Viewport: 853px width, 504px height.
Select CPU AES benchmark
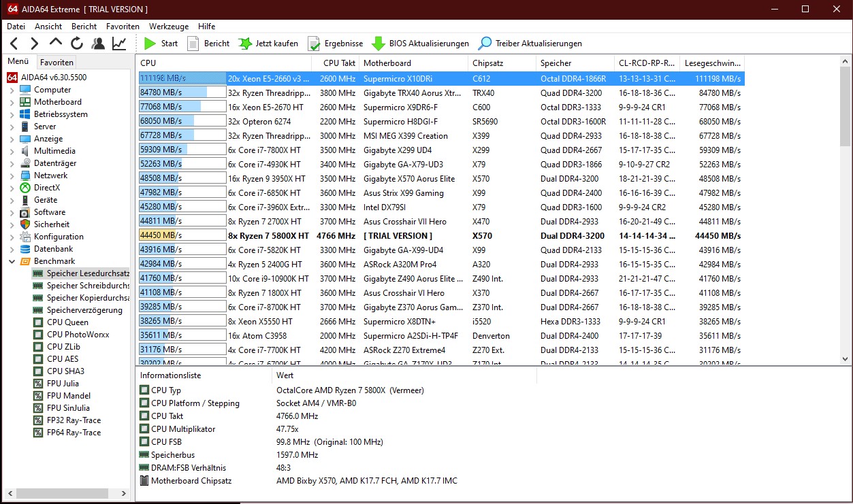click(55, 359)
